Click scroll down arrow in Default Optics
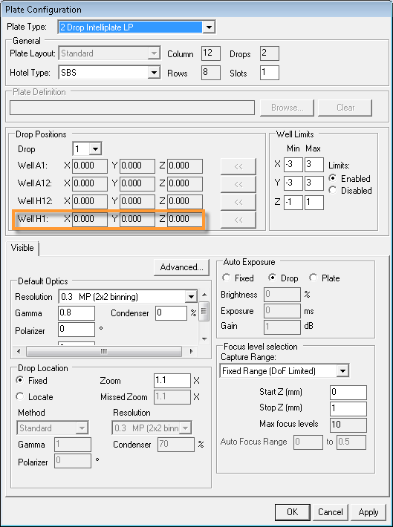The image size is (393, 527). [204, 339]
